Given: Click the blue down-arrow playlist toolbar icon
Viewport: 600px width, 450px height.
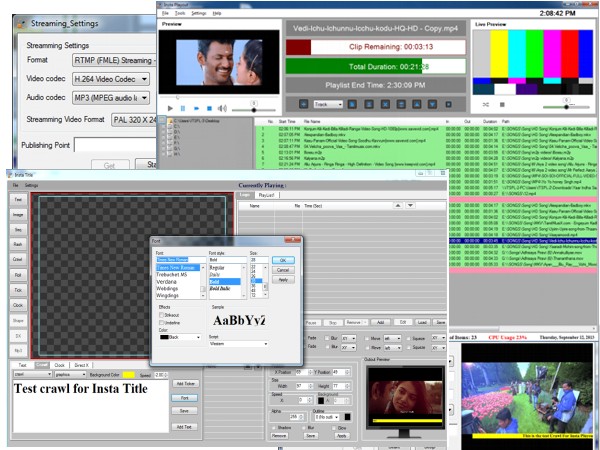Looking at the screenshot, I should click(432, 104).
